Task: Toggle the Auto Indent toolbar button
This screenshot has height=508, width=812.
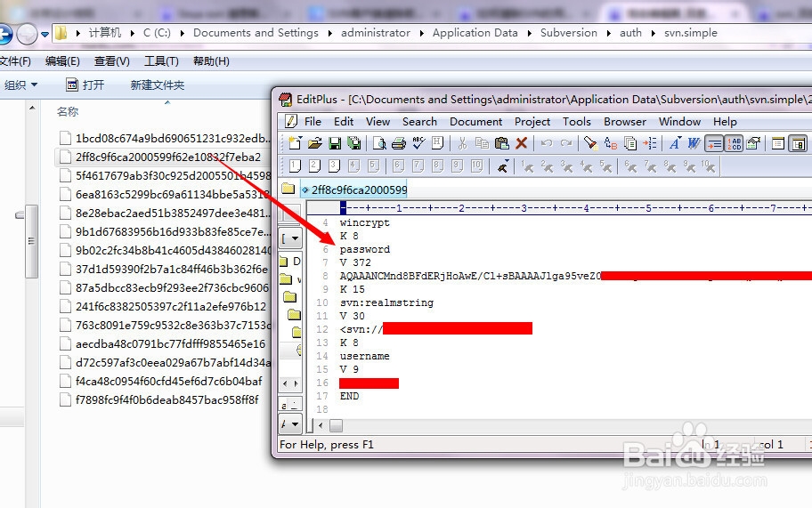Action: click(714, 142)
